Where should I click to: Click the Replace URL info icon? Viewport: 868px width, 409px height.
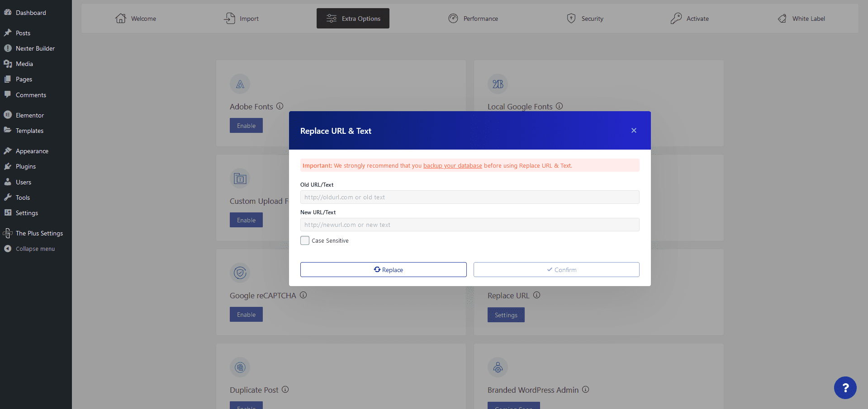point(537,295)
